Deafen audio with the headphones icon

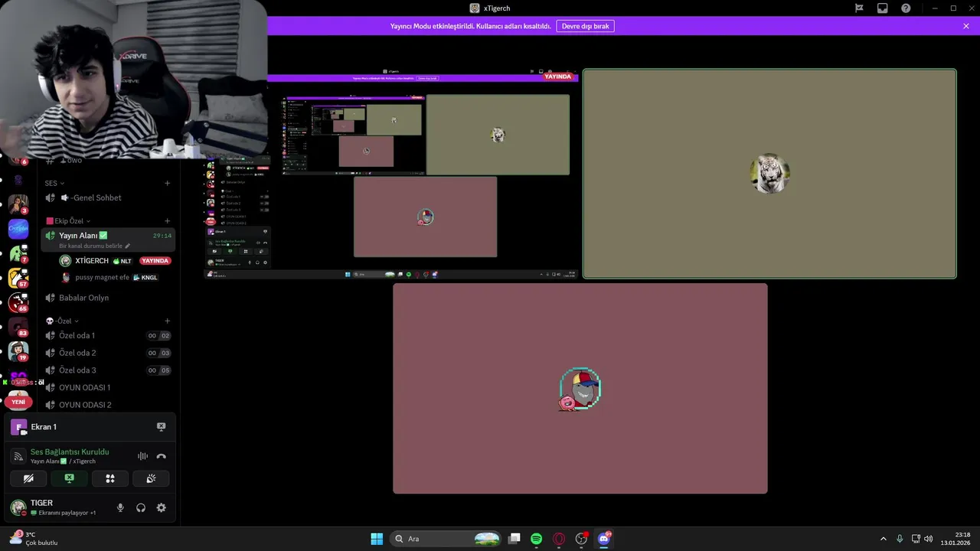tap(141, 507)
